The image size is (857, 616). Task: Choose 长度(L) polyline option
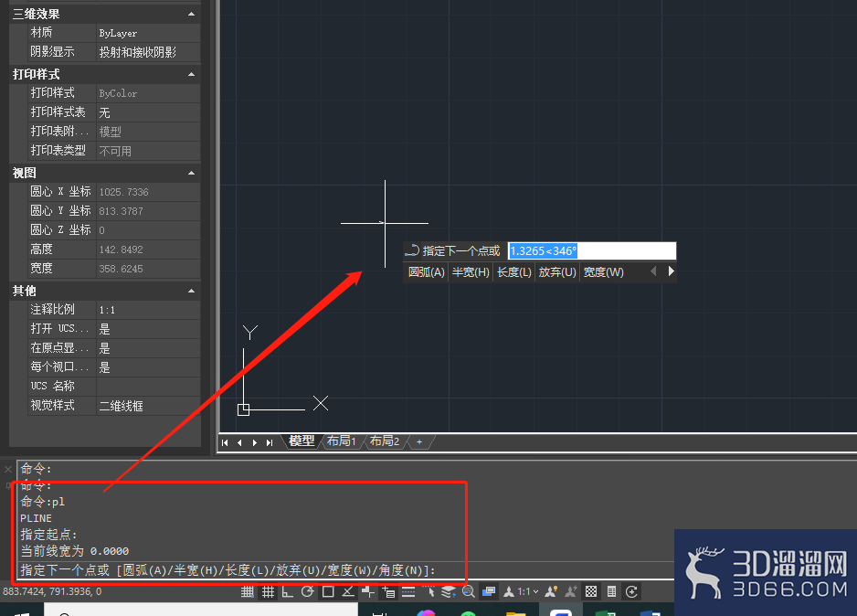(513, 272)
